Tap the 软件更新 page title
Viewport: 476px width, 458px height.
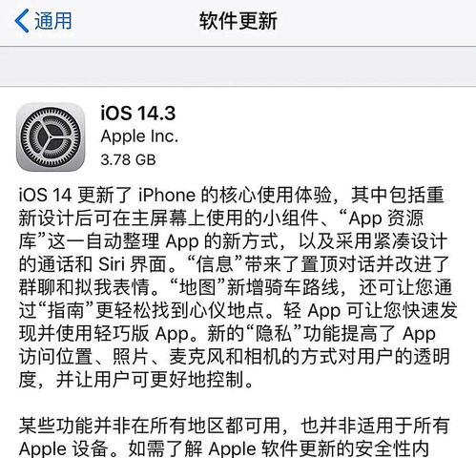click(x=238, y=21)
